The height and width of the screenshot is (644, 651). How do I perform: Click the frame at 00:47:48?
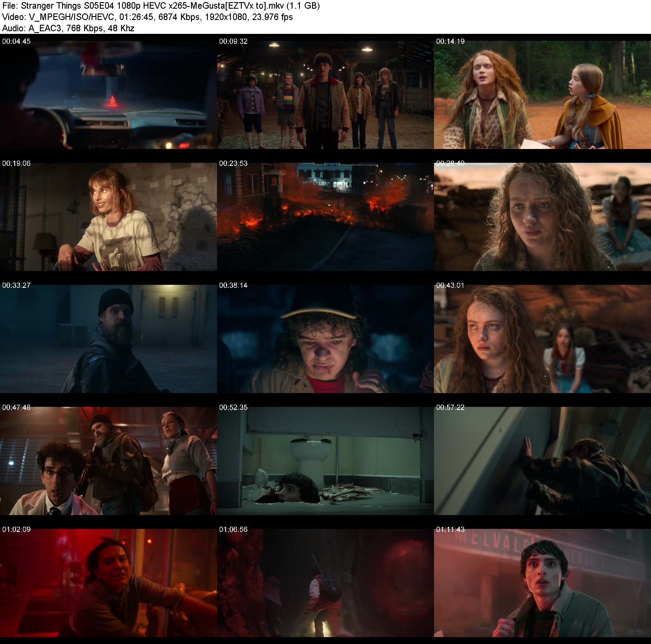(x=108, y=461)
